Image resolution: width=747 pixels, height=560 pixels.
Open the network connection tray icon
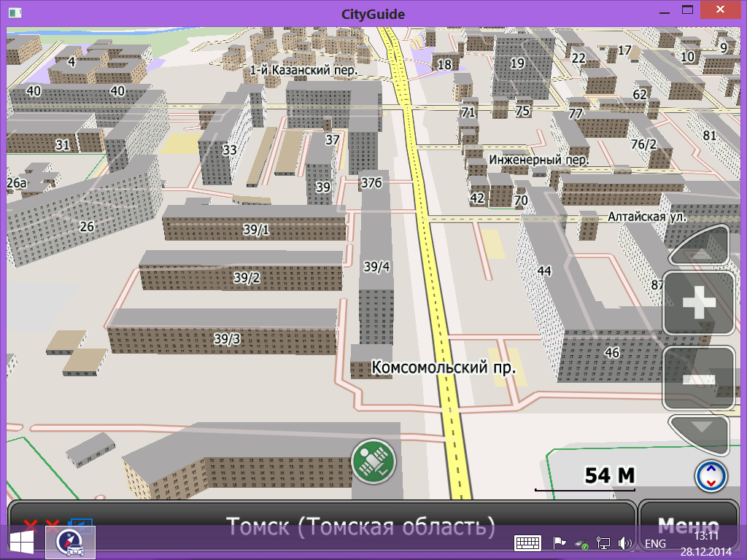(603, 543)
